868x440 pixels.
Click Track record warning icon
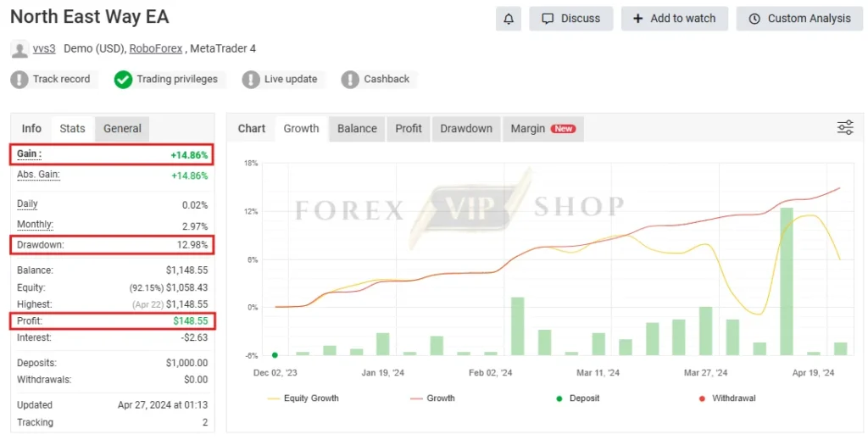(19, 79)
